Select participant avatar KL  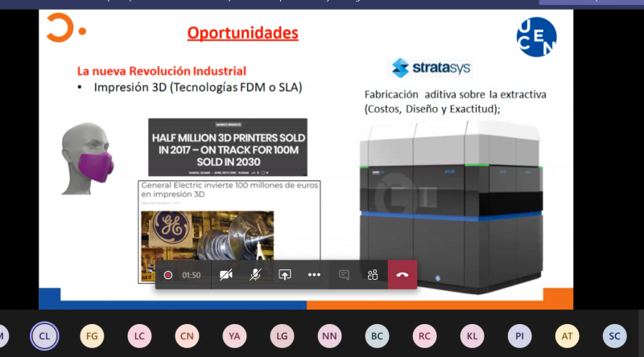pyautogui.click(x=472, y=335)
